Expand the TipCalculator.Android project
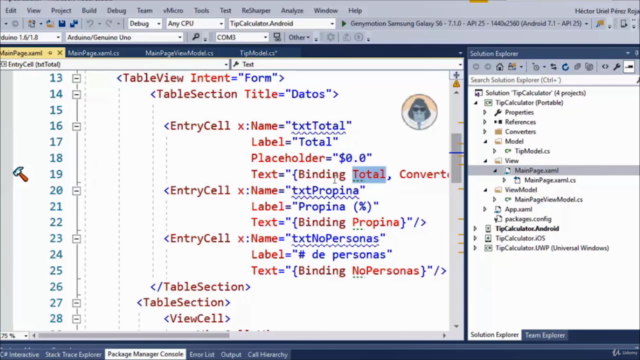This screenshot has width=640, height=360. 475,229
